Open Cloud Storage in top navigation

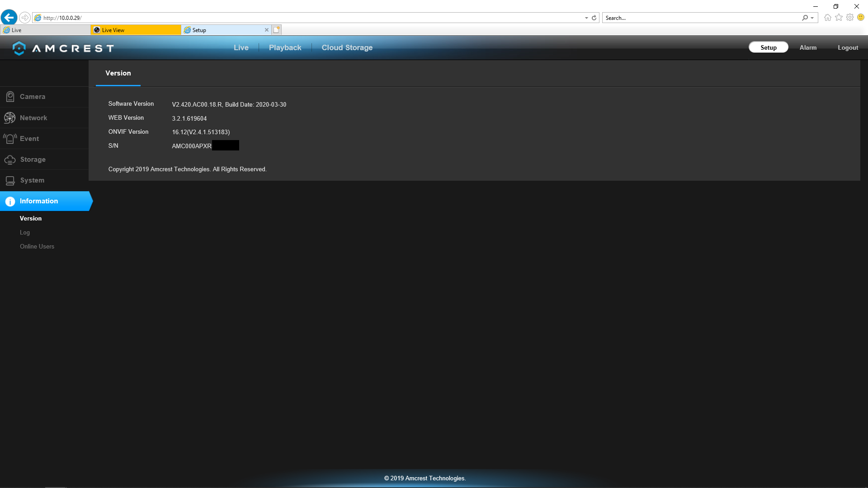point(347,47)
